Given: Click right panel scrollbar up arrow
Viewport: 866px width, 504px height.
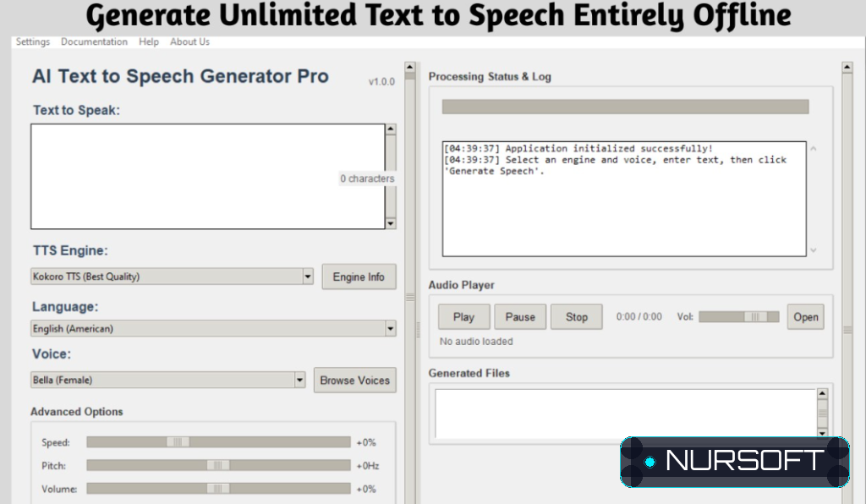Looking at the screenshot, I should [x=847, y=68].
